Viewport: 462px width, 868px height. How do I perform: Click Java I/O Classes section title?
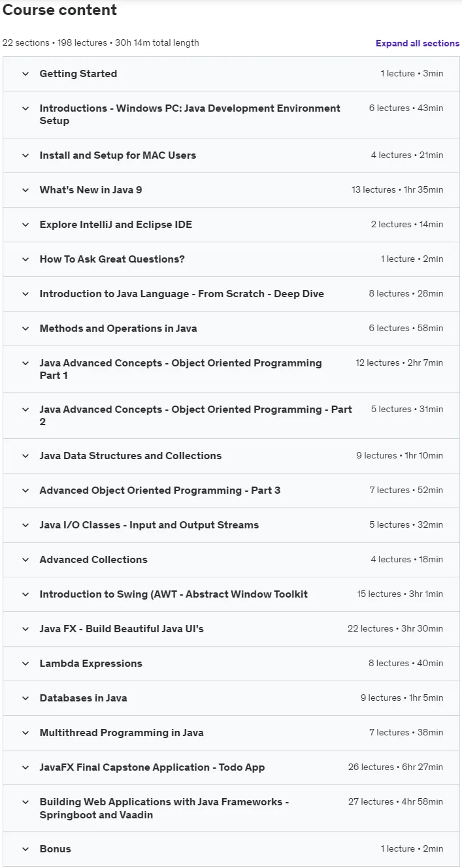tap(149, 525)
